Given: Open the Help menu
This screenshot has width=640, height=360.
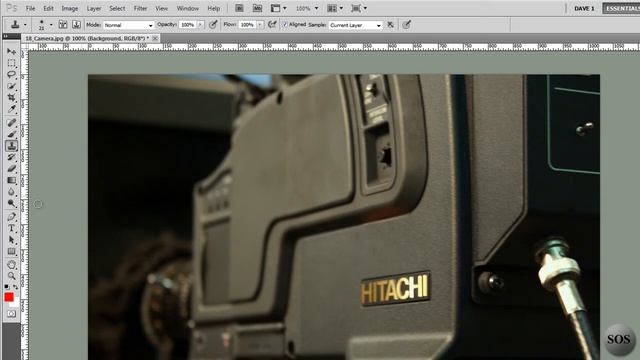Looking at the screenshot, I should [x=213, y=8].
